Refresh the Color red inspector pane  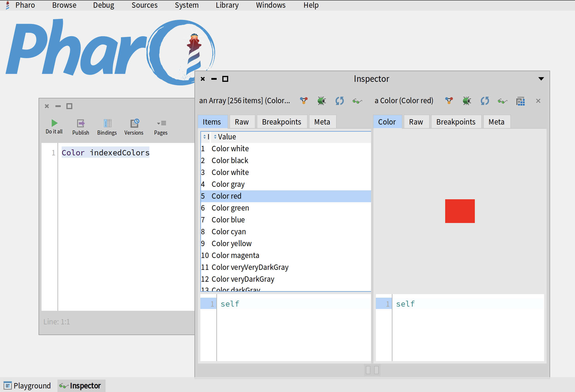tap(485, 101)
